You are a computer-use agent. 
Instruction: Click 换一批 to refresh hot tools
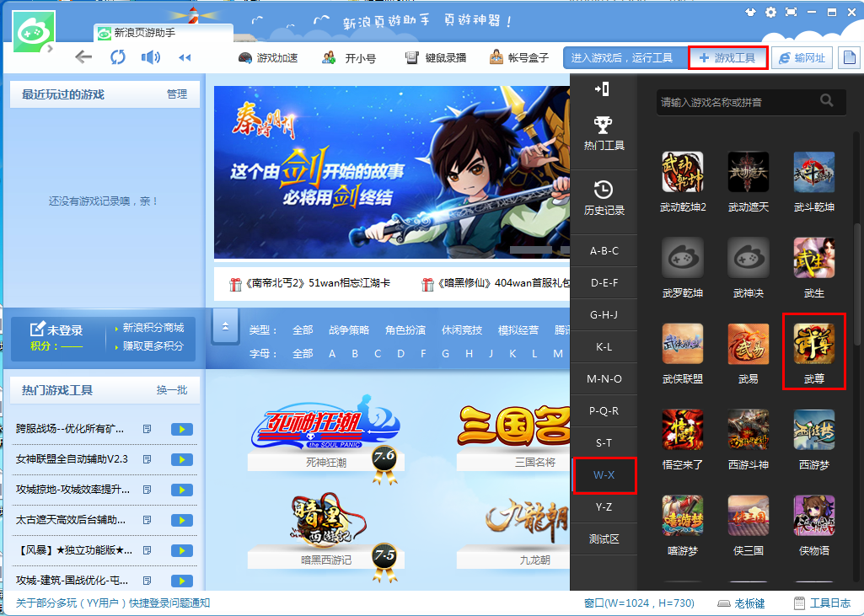pyautogui.click(x=172, y=390)
